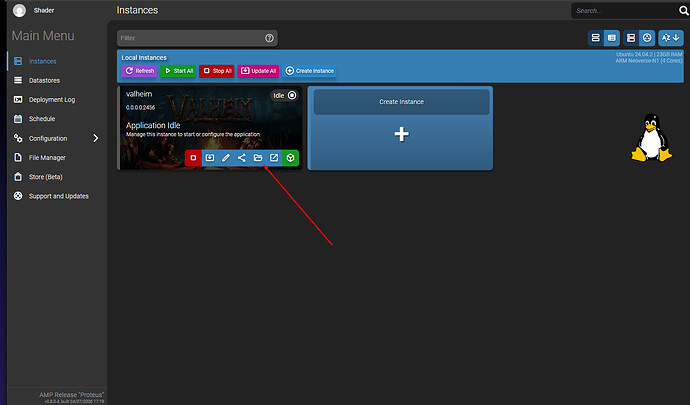
Task: Switch to grid card view toggle
Action: point(612,38)
